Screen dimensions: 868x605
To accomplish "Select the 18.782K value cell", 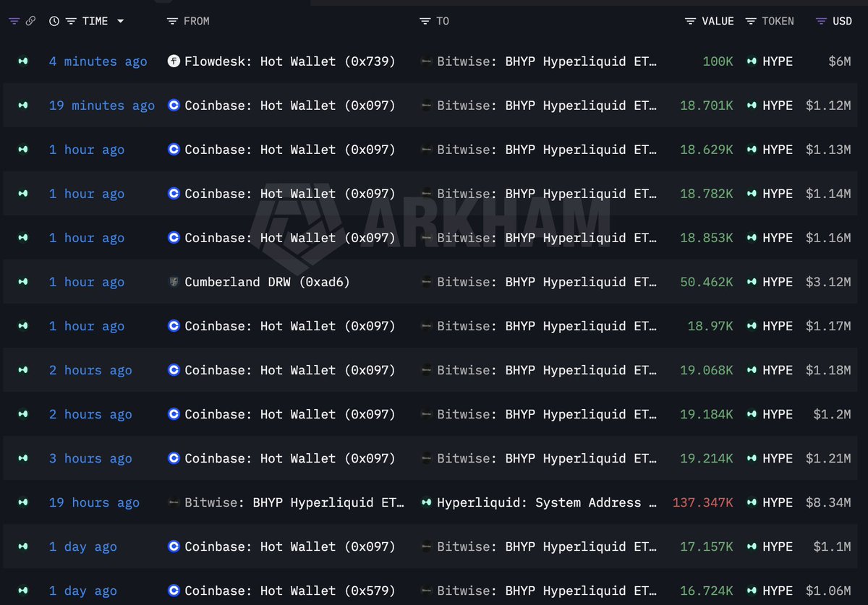I will pyautogui.click(x=707, y=194).
